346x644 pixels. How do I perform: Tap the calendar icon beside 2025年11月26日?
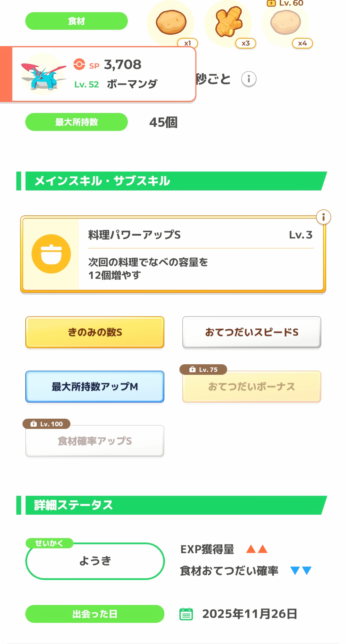[186, 614]
